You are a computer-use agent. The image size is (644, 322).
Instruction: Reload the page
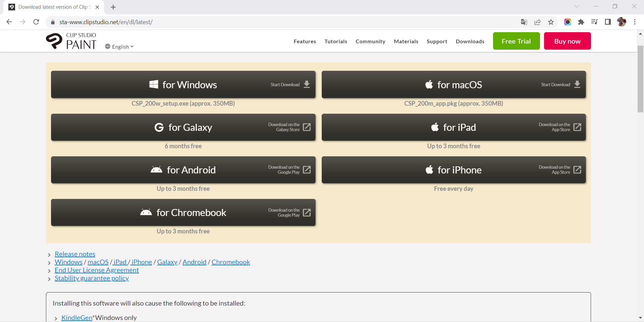point(36,22)
